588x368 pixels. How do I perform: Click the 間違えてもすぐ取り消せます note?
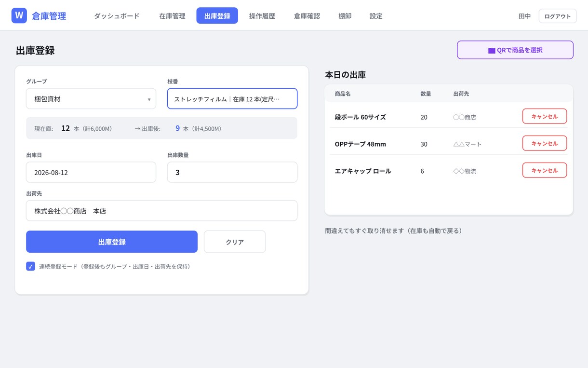pyautogui.click(x=394, y=231)
